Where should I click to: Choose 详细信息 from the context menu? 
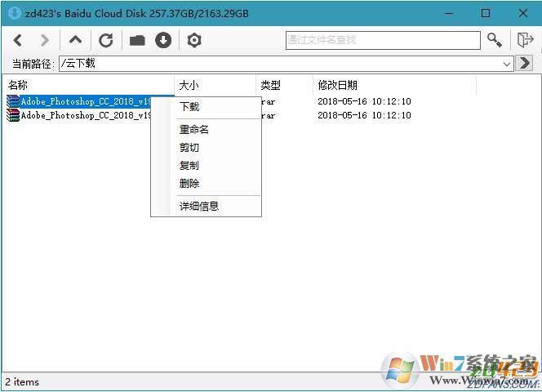[x=199, y=206]
